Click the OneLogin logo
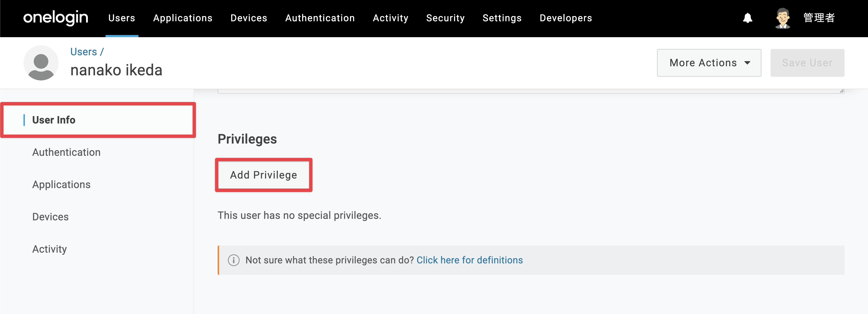 (56, 18)
